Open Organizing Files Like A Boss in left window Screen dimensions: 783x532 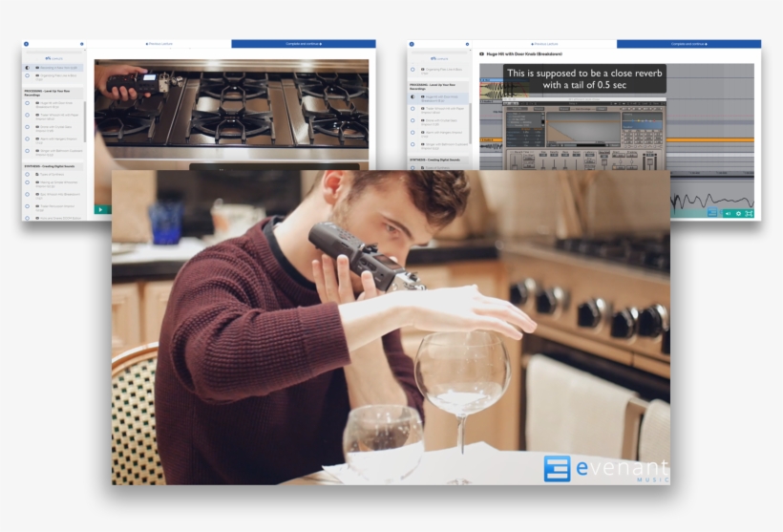coord(55,77)
